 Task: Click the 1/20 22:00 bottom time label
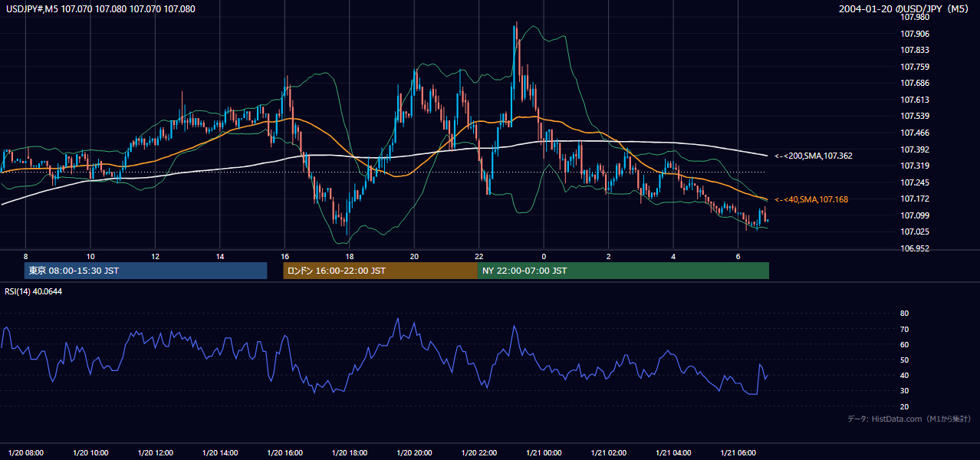pos(479,452)
